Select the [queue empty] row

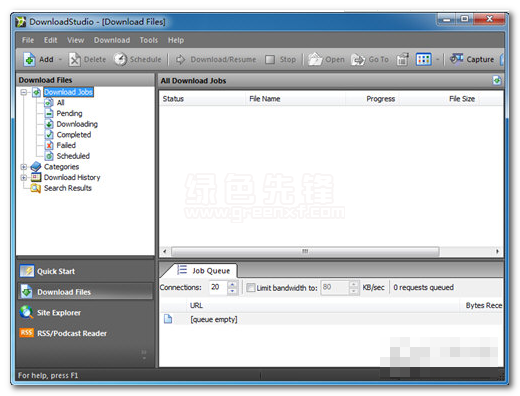tap(331, 319)
